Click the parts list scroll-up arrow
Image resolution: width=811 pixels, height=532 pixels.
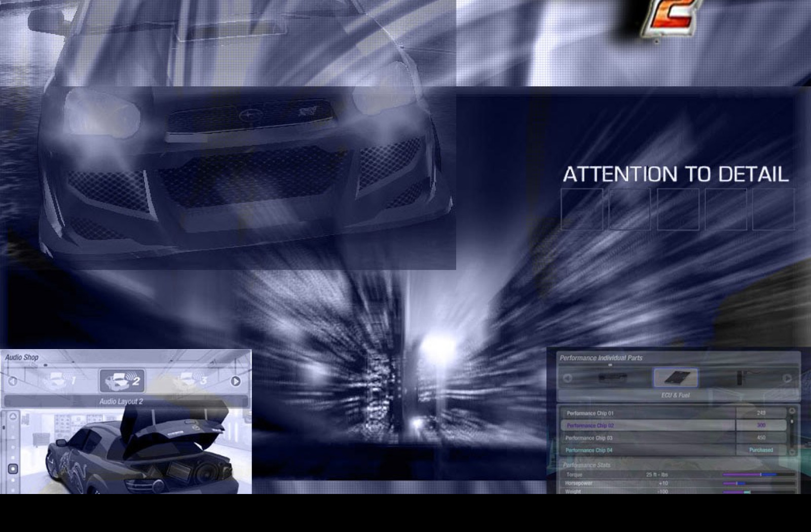coord(792,411)
